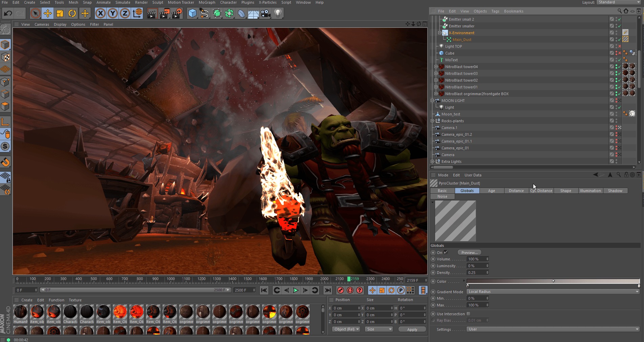Open the X-Particles menu
The width and height of the screenshot is (644, 342).
(267, 2)
